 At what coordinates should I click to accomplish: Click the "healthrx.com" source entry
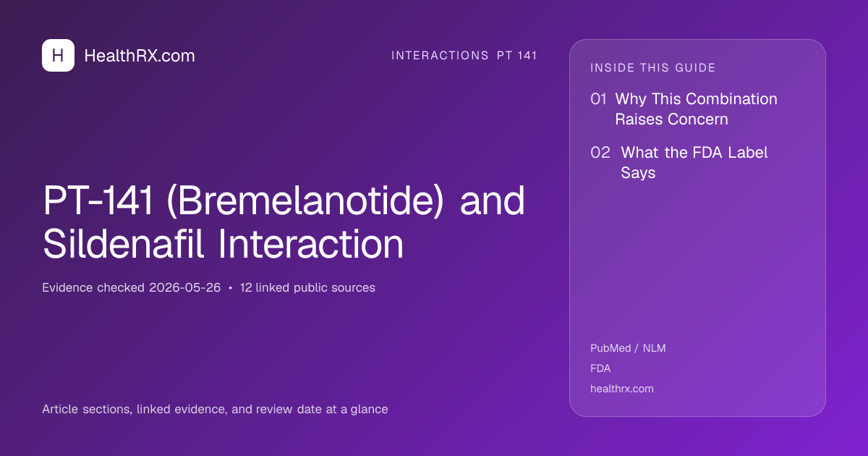622,389
